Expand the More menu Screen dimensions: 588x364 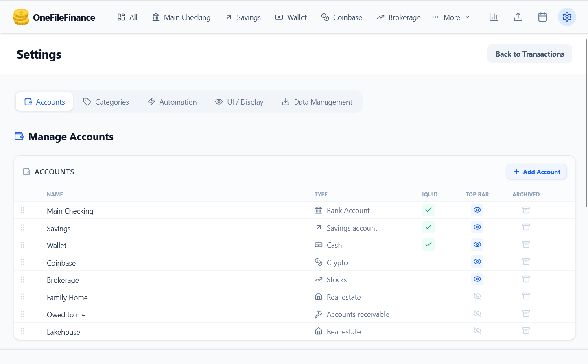450,17
